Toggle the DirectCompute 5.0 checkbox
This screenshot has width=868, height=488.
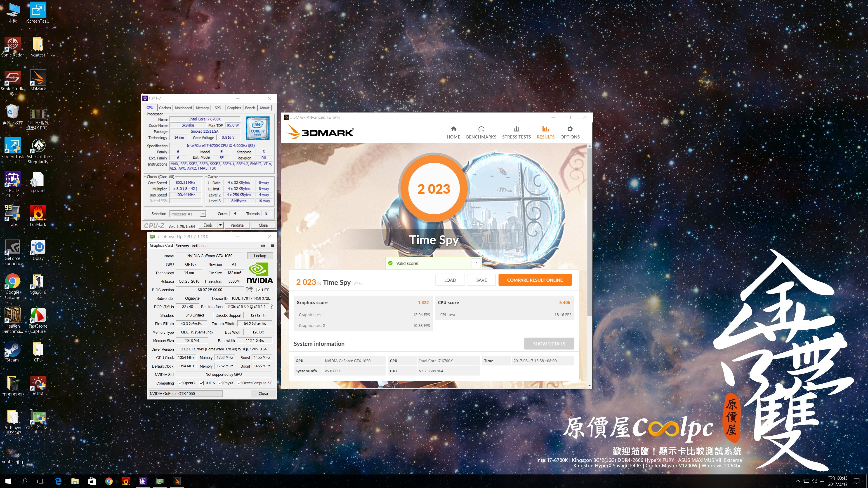[239, 383]
